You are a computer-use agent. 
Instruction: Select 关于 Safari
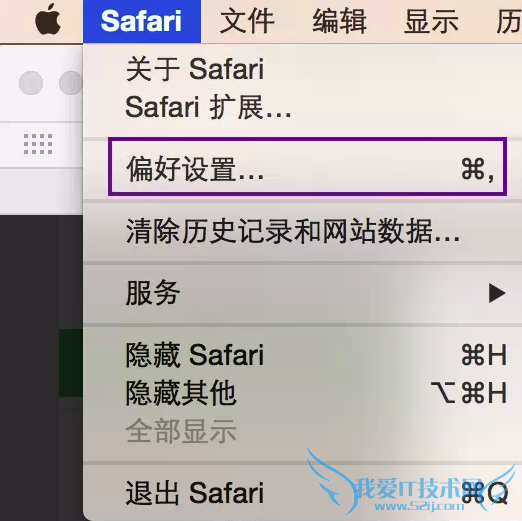(x=195, y=69)
